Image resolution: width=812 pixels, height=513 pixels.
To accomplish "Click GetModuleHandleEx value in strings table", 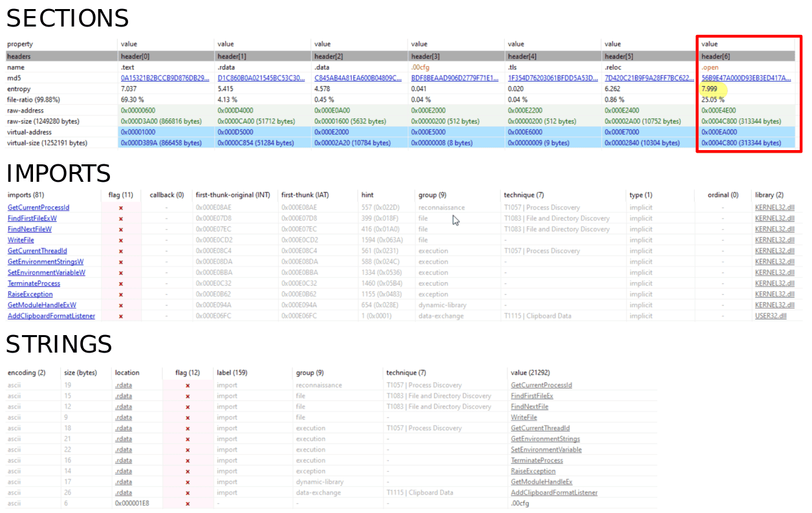I will [x=542, y=482].
